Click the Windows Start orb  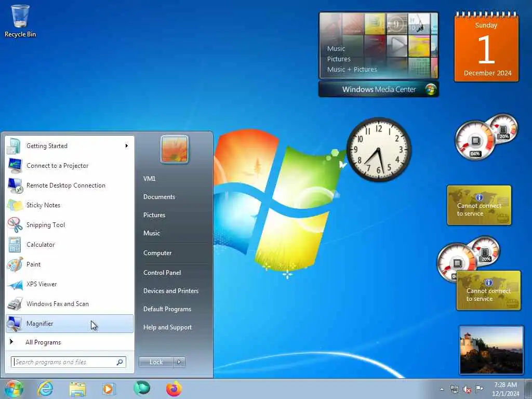click(x=14, y=389)
